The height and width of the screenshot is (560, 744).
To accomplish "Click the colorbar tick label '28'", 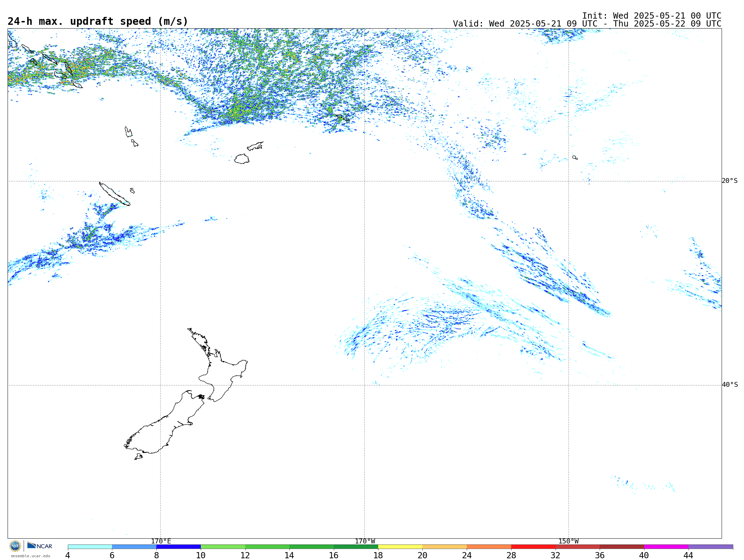I will tap(511, 556).
